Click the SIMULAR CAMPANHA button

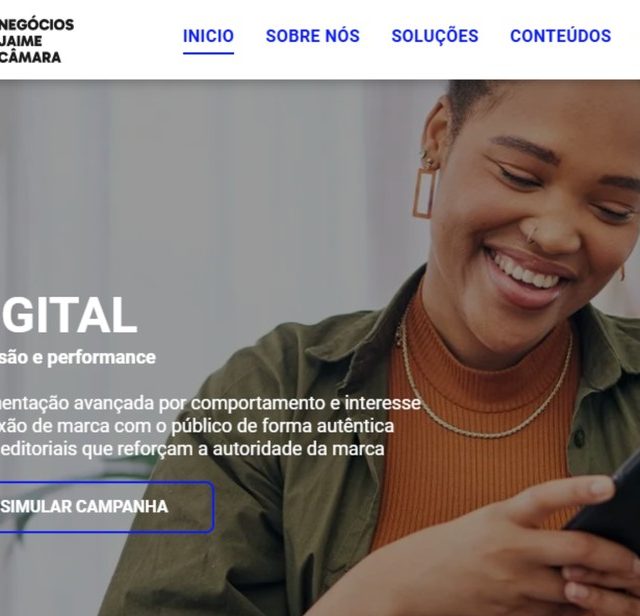pyautogui.click(x=106, y=507)
